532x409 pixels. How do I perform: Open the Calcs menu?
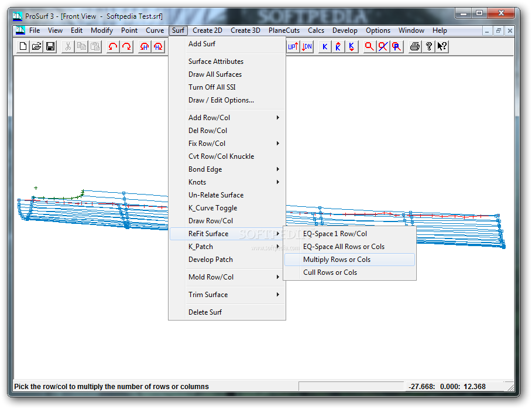pyautogui.click(x=316, y=30)
